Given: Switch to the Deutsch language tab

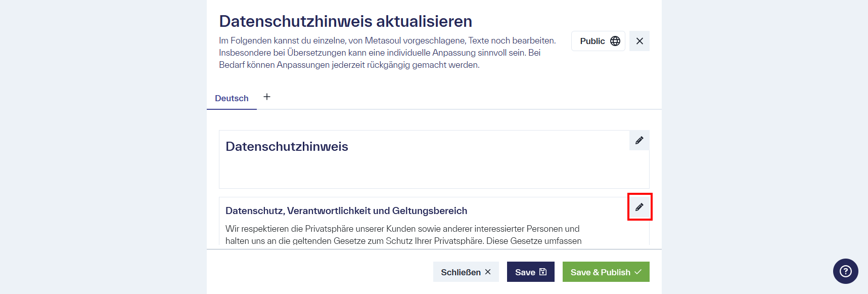Looking at the screenshot, I should coord(232,98).
